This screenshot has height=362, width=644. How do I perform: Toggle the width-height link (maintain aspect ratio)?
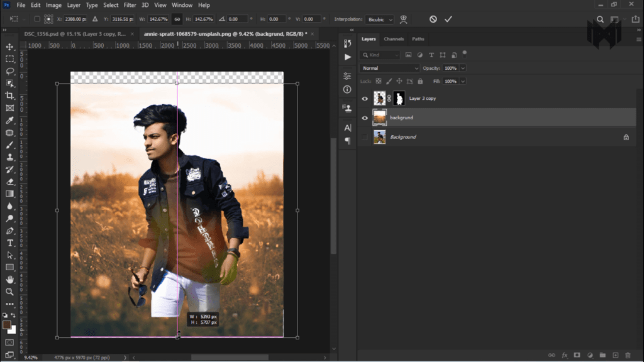point(177,19)
